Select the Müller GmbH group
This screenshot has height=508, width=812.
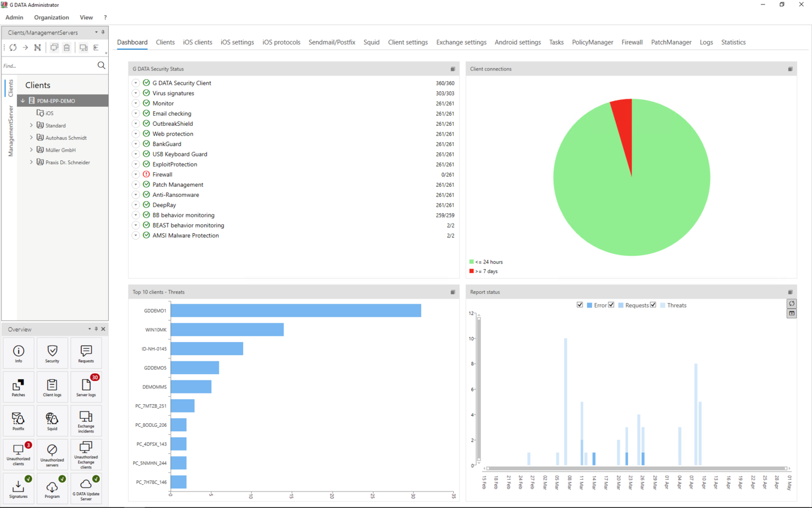click(60, 150)
